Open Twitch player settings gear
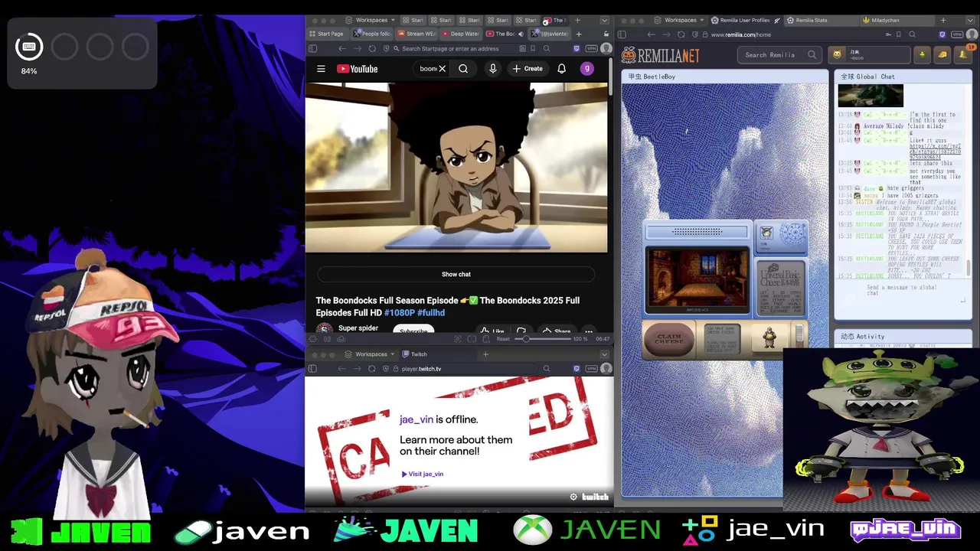This screenshot has width=980, height=551. pyautogui.click(x=573, y=497)
